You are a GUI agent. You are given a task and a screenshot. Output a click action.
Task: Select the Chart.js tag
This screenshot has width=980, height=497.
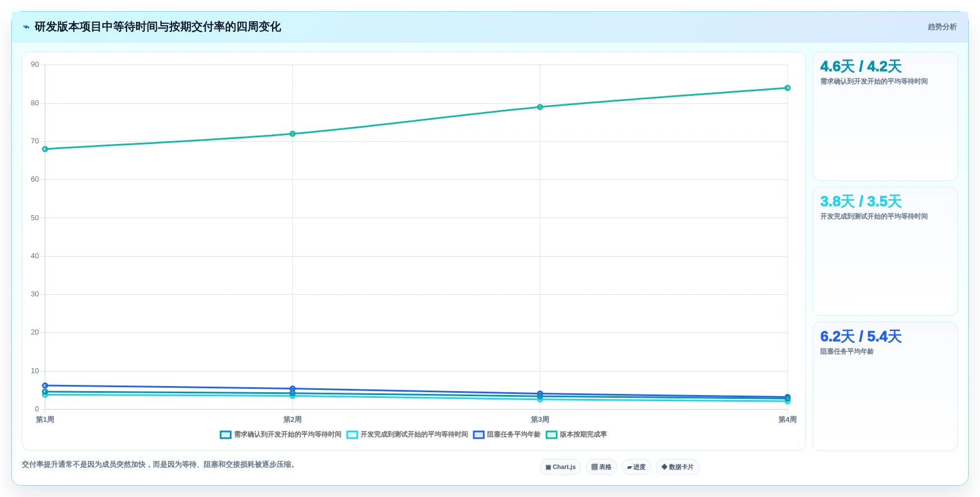pyautogui.click(x=561, y=467)
